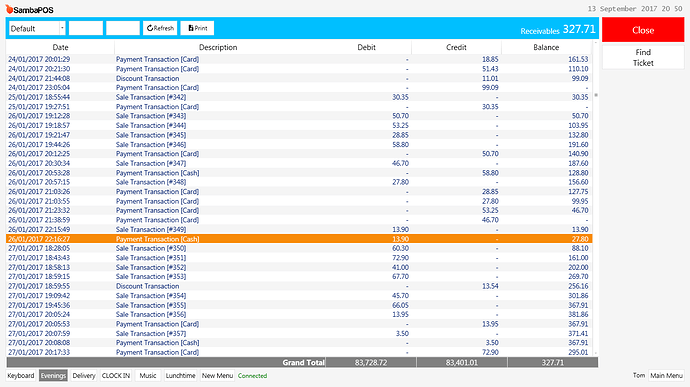Click the transaction list vertical scrollbar thumb
The image size is (690, 387).
pos(596,95)
